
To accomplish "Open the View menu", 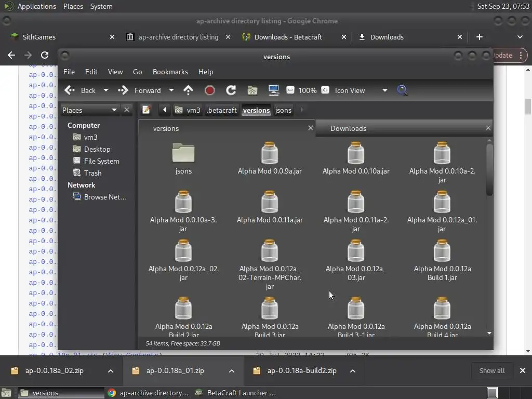I will pyautogui.click(x=115, y=72).
